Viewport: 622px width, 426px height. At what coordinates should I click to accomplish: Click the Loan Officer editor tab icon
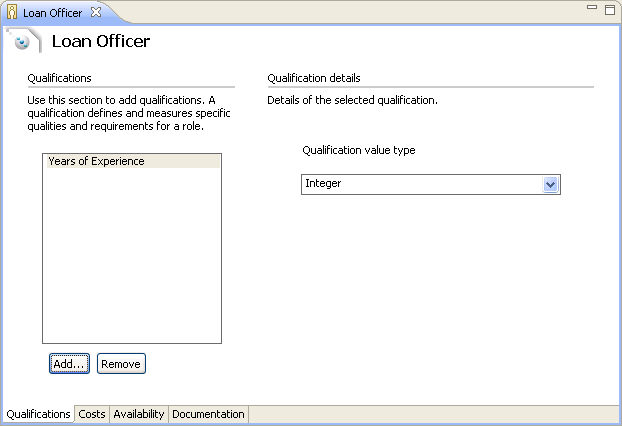tap(12, 12)
